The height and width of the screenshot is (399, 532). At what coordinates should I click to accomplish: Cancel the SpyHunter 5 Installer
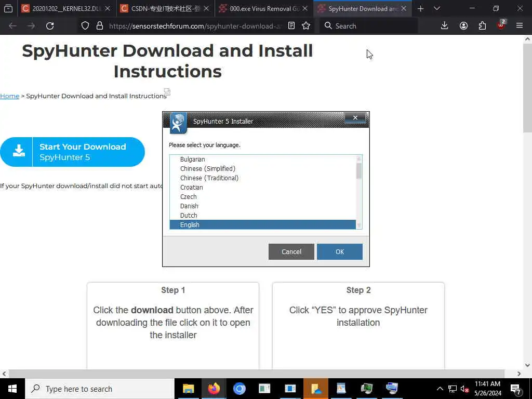pyautogui.click(x=291, y=252)
